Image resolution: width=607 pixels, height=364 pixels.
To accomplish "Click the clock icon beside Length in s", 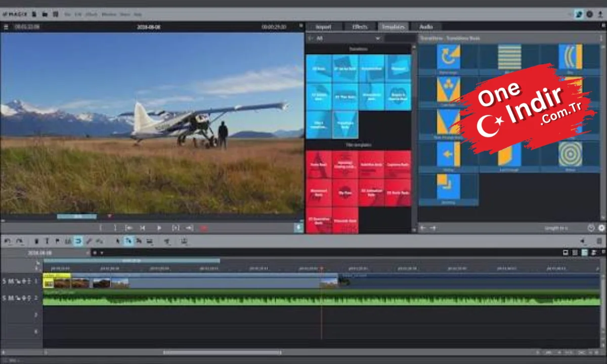I will 591,228.
